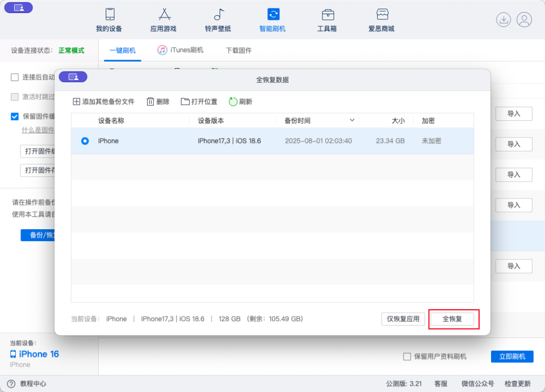Open the 工具箱 toolbox section

coord(327,20)
